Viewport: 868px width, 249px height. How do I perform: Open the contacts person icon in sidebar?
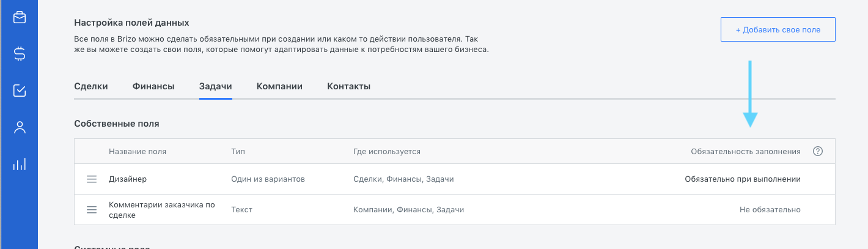(20, 127)
